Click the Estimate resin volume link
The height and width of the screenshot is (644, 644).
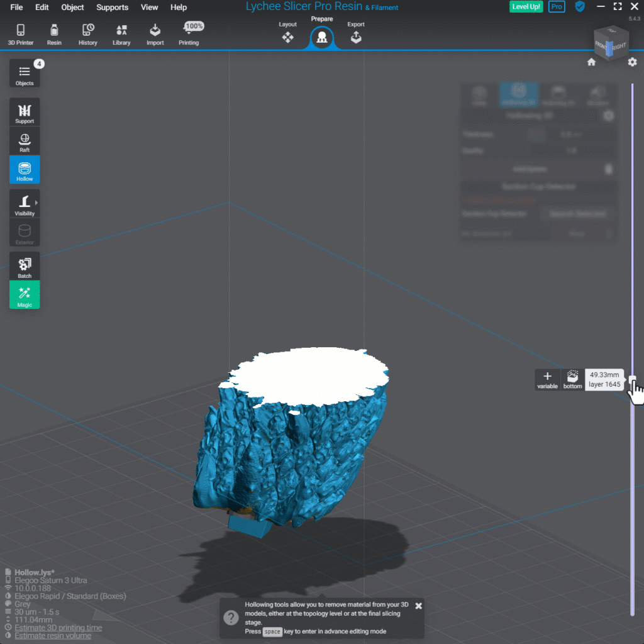(52, 635)
